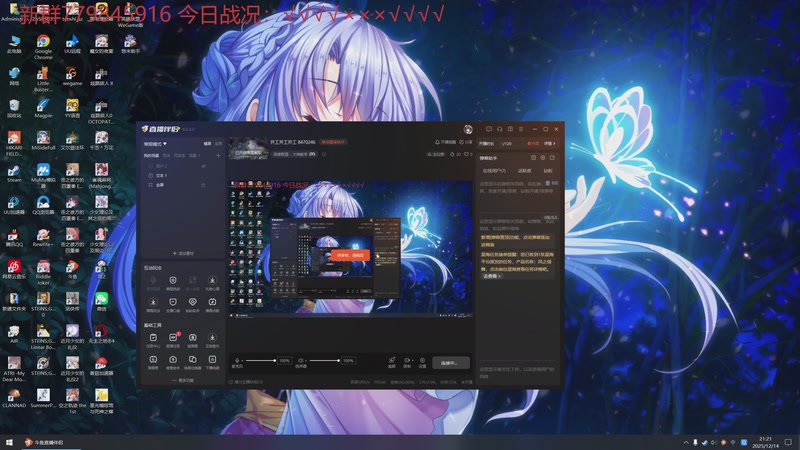The width and height of the screenshot is (800, 450).
Task: Open the 任务中心 tool under 基础工具
Action: pyautogui.click(x=153, y=340)
